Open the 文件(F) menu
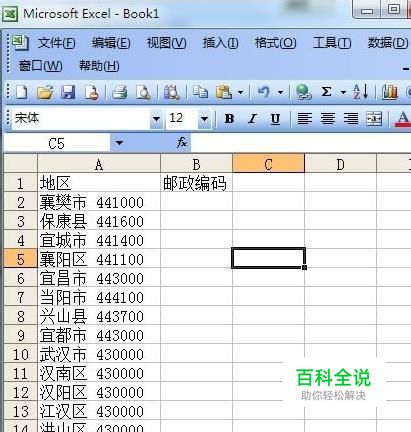 tap(57, 43)
